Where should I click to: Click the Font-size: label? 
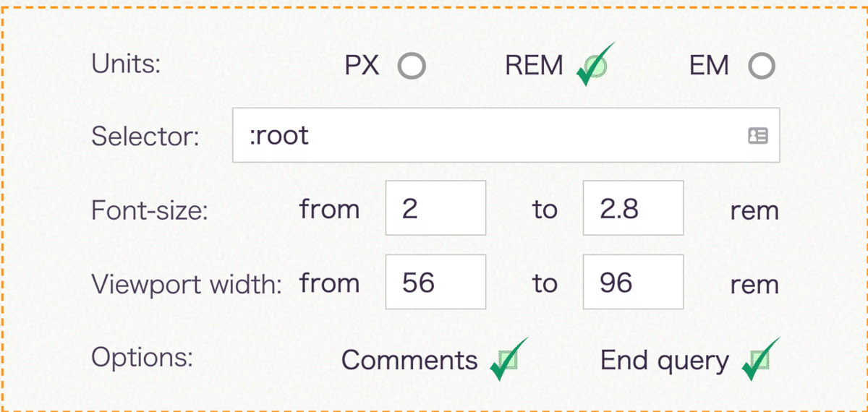tap(149, 210)
